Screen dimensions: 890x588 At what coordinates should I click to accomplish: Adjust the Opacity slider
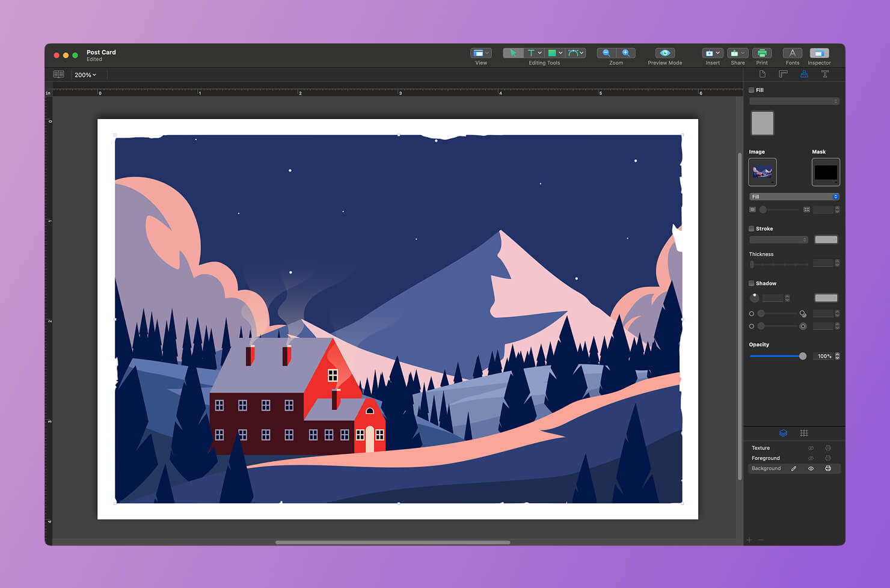(x=802, y=356)
